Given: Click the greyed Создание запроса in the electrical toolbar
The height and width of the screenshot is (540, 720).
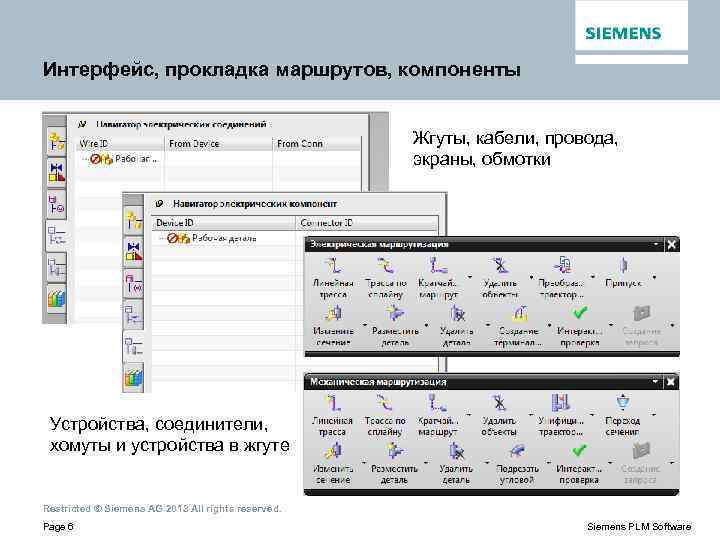Looking at the screenshot, I should coord(641,326).
